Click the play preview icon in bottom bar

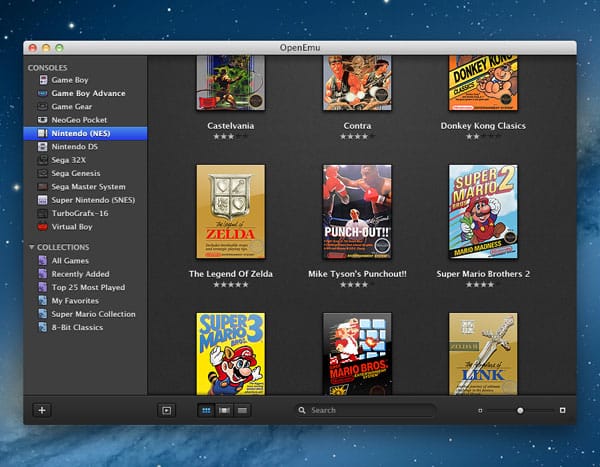tap(166, 410)
